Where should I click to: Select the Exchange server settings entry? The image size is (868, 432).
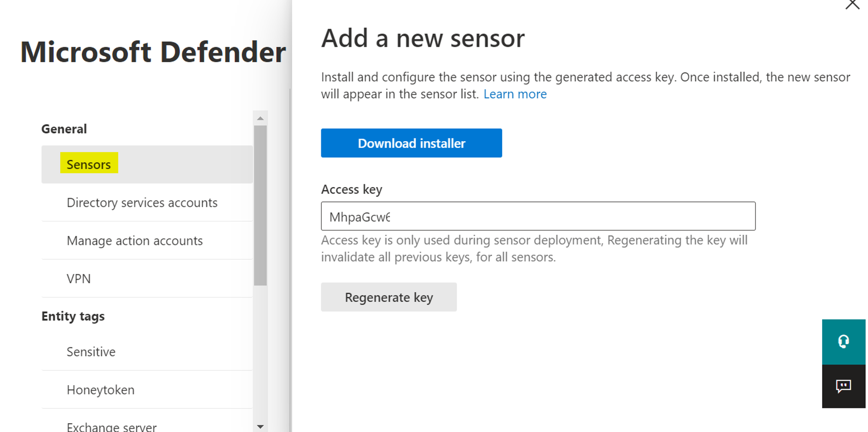(x=111, y=425)
